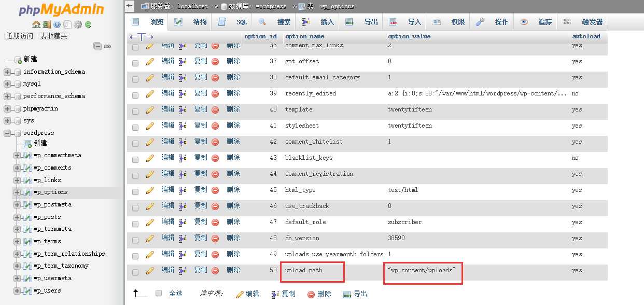This screenshot has width=644, height=305.
Task: Tick checkbox for gmt_offset row
Action: pos(135,62)
